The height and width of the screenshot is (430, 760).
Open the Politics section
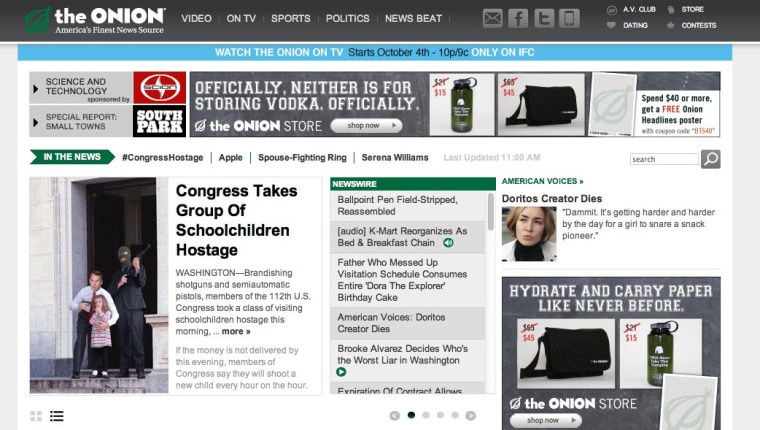pos(348,18)
